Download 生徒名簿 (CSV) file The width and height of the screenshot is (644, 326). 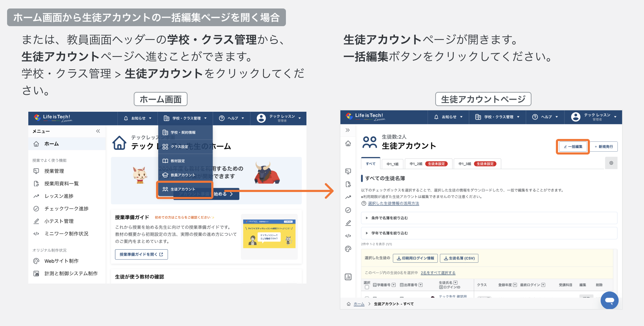pyautogui.click(x=459, y=258)
